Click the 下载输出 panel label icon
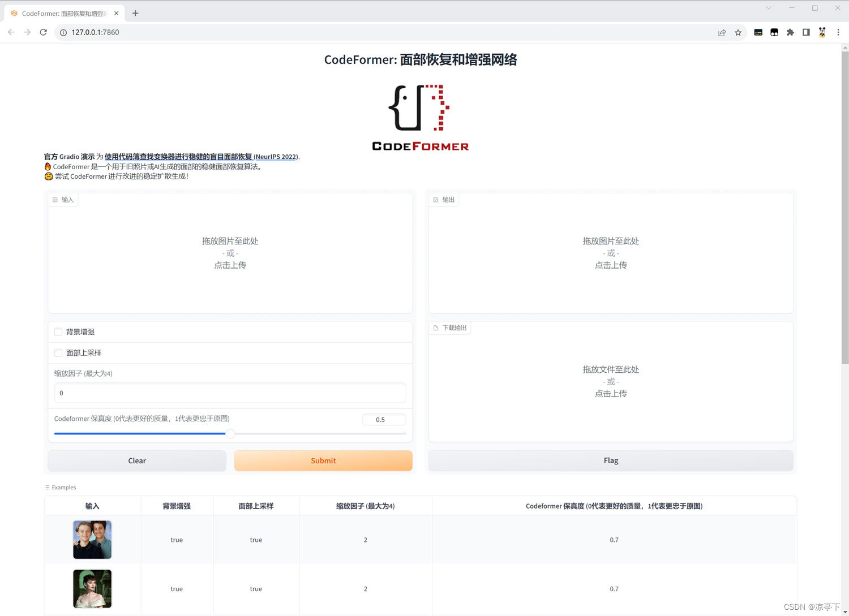 tap(436, 328)
